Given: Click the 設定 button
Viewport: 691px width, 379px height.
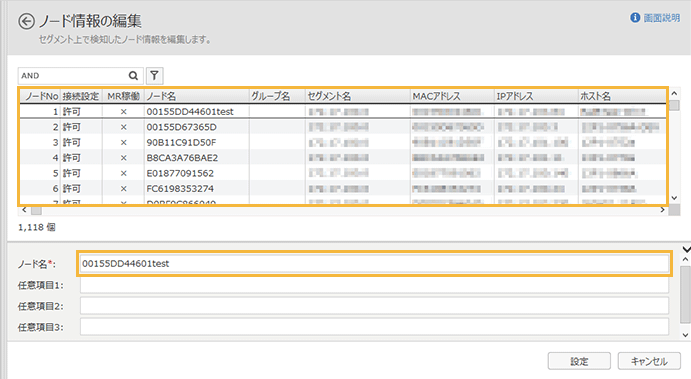Looking at the screenshot, I should (x=579, y=361).
